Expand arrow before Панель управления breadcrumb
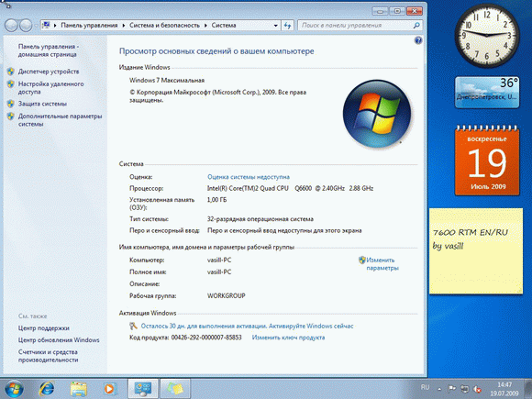Screen dimensions: 532x399 coord(55,25)
